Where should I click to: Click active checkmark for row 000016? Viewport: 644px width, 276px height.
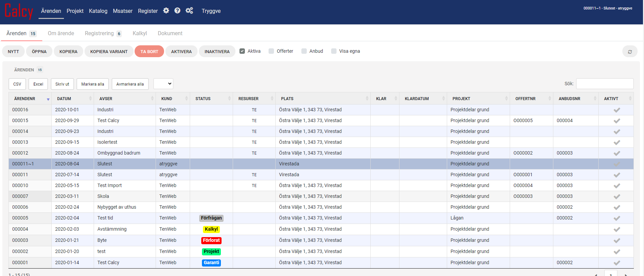[x=617, y=110]
